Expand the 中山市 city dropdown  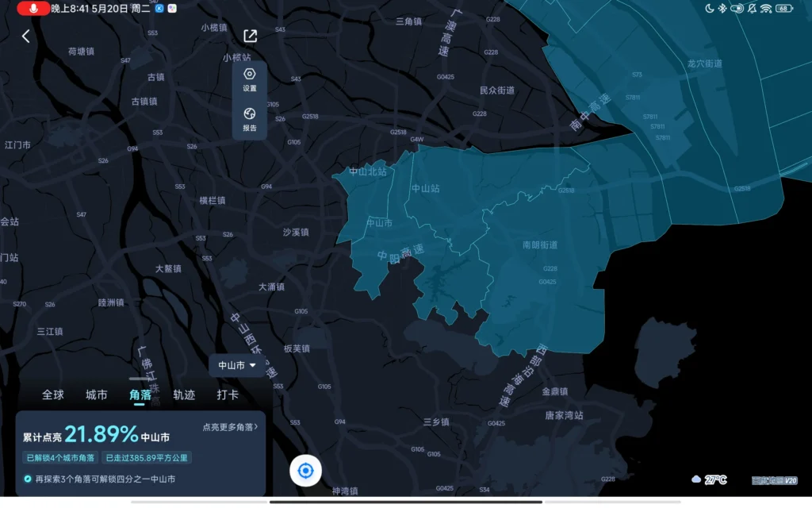pyautogui.click(x=236, y=365)
